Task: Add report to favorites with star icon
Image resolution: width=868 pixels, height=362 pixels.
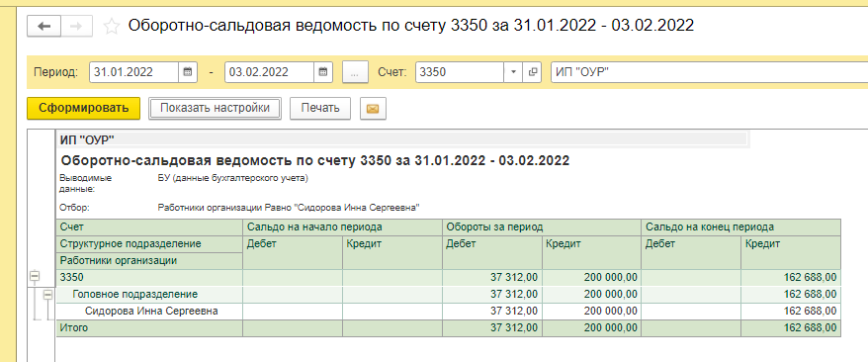Action: point(112,26)
